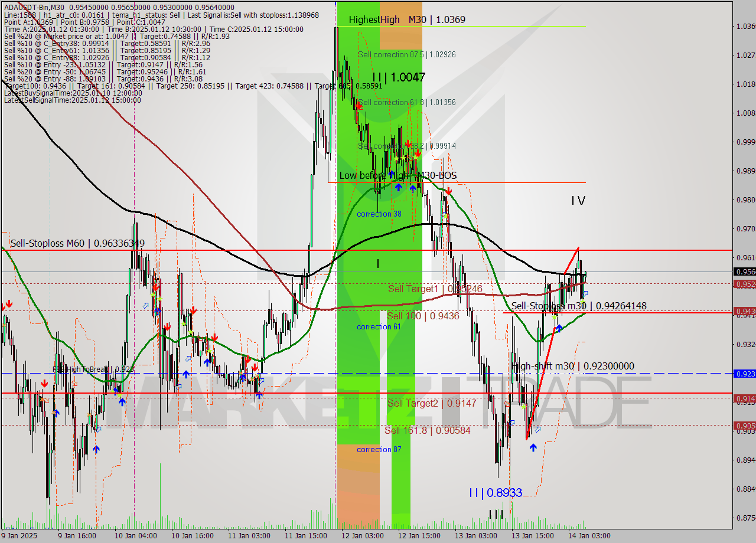The width and height of the screenshot is (756, 543).
Task: Click the 13 Jan 15:00 time axis label
Action: tap(533, 536)
